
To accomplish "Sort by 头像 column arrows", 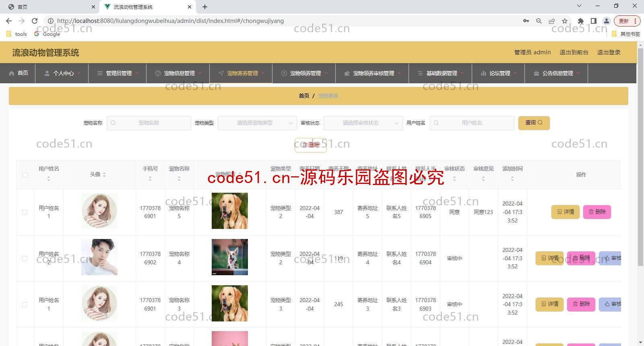I will tap(104, 175).
